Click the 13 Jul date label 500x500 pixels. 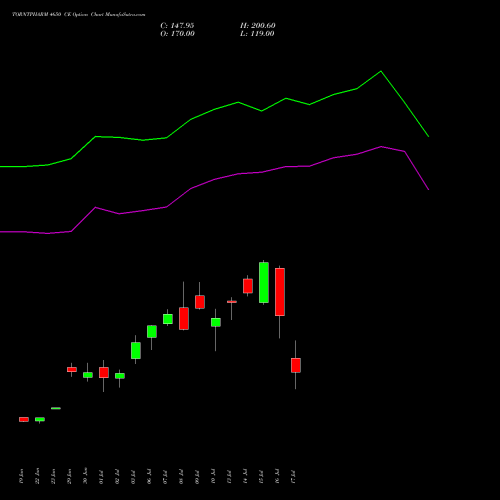point(230,477)
